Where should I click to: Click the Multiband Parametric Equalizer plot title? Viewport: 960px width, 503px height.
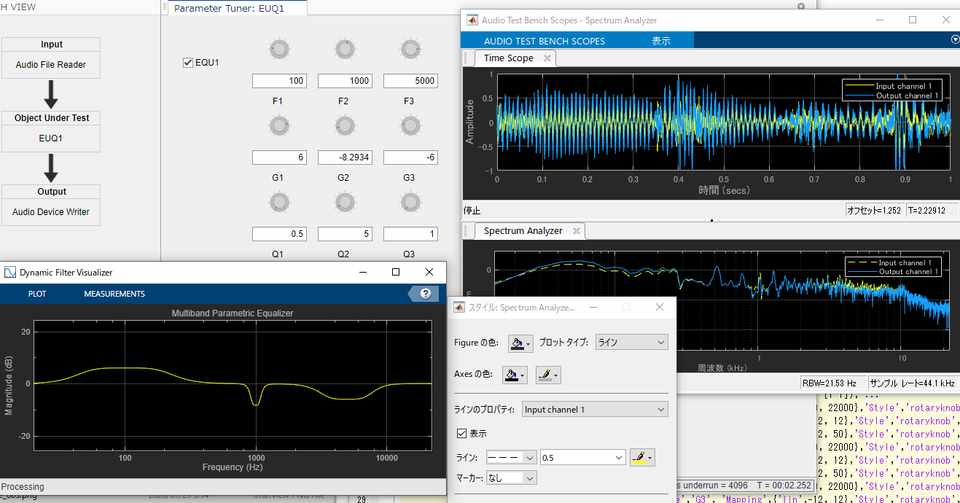point(232,313)
